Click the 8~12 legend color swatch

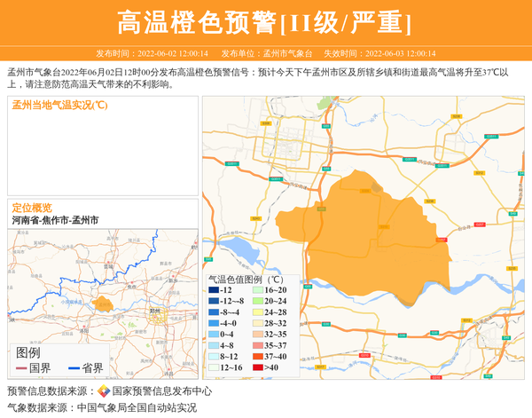pos(214,357)
